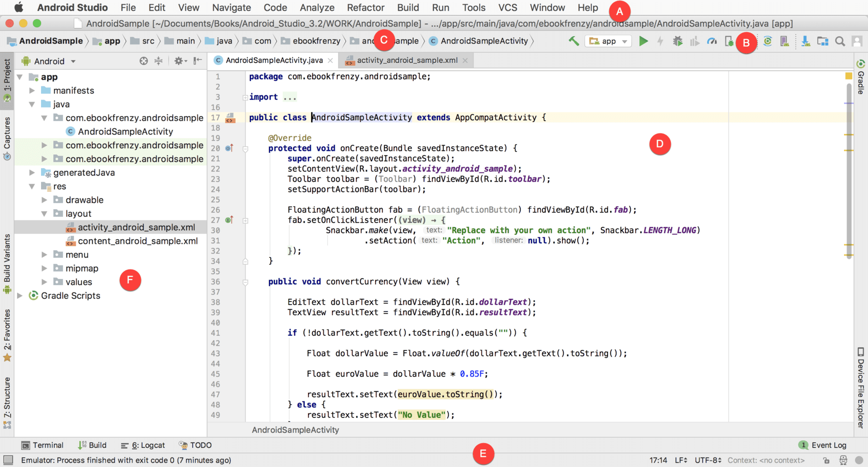The height and width of the screenshot is (467, 868).
Task: Open the app run configuration dropdown
Action: click(608, 42)
